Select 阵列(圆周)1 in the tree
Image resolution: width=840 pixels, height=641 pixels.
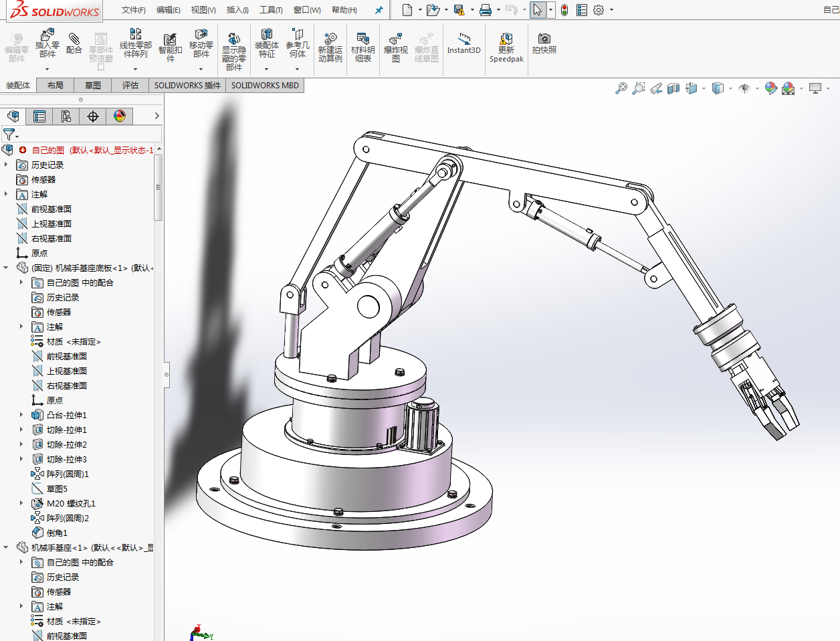(x=68, y=474)
